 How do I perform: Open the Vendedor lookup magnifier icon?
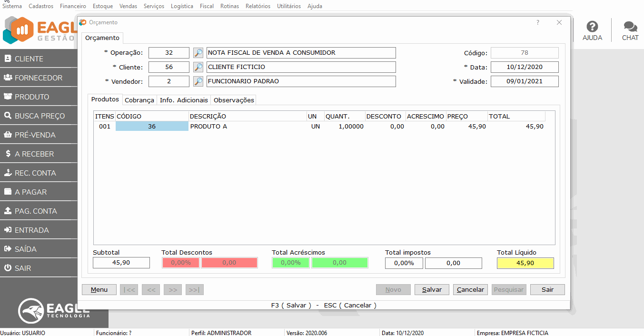click(198, 81)
